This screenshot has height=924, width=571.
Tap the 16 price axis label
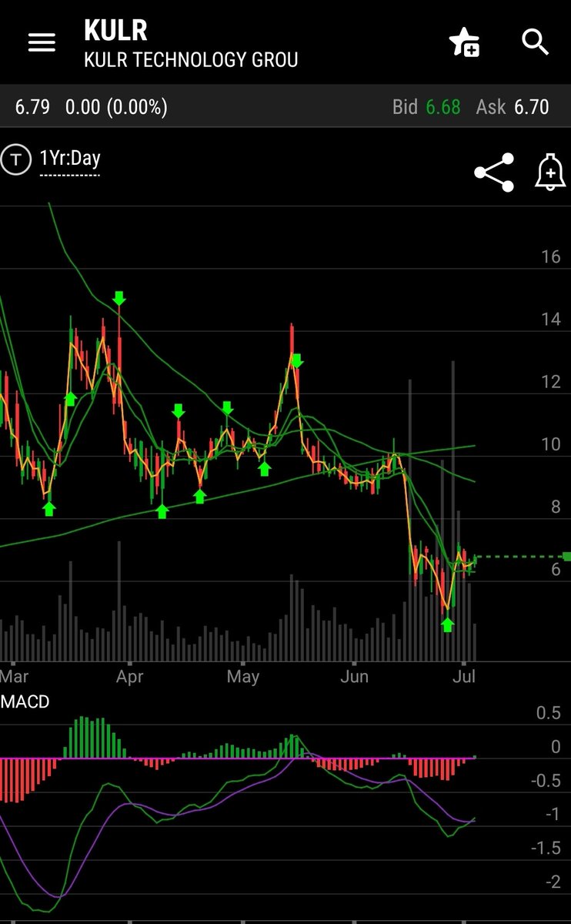[x=551, y=256]
